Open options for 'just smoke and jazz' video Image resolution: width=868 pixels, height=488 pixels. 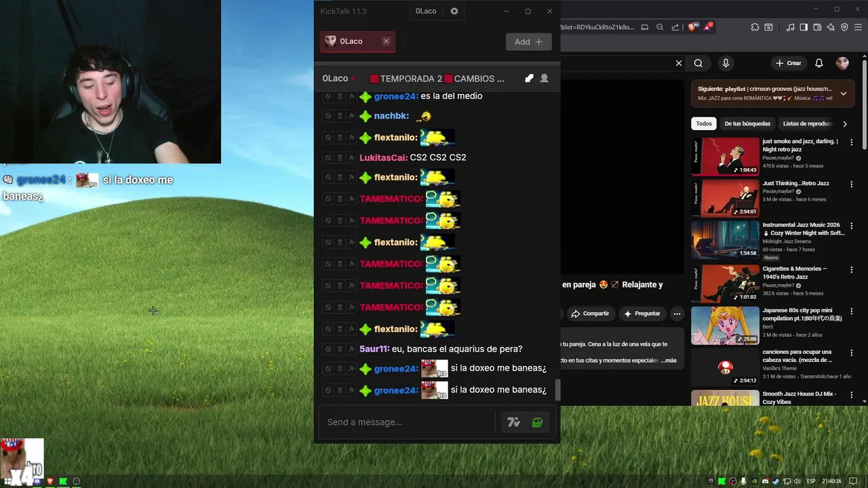point(852,142)
